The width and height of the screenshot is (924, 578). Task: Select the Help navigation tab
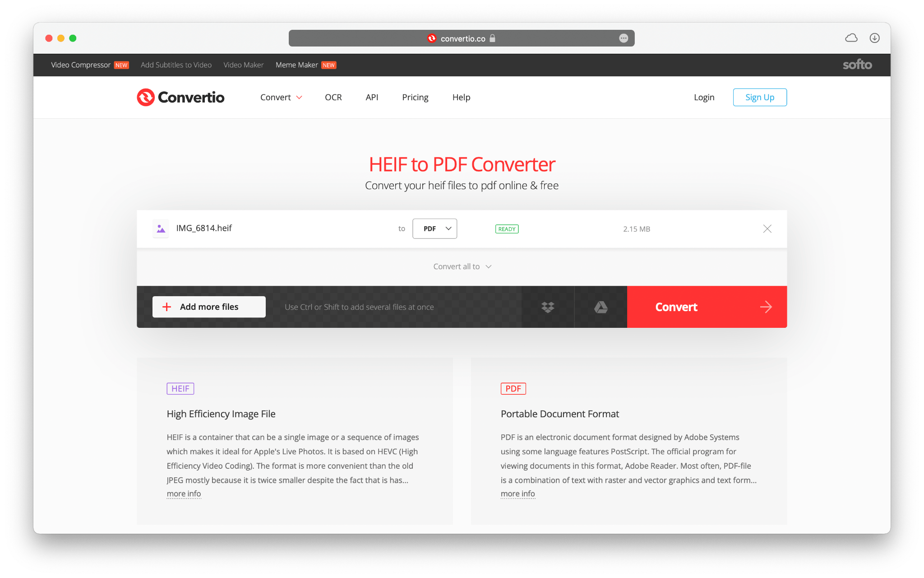tap(461, 97)
